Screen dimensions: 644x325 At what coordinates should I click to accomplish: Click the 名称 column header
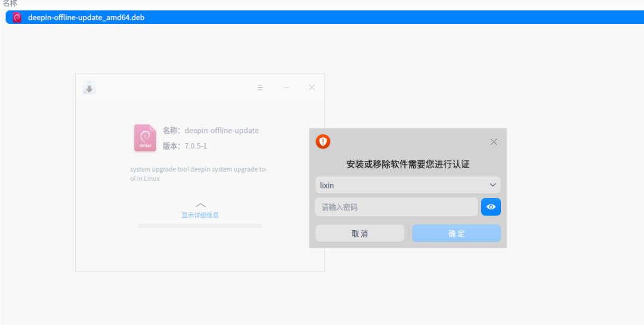click(x=10, y=4)
